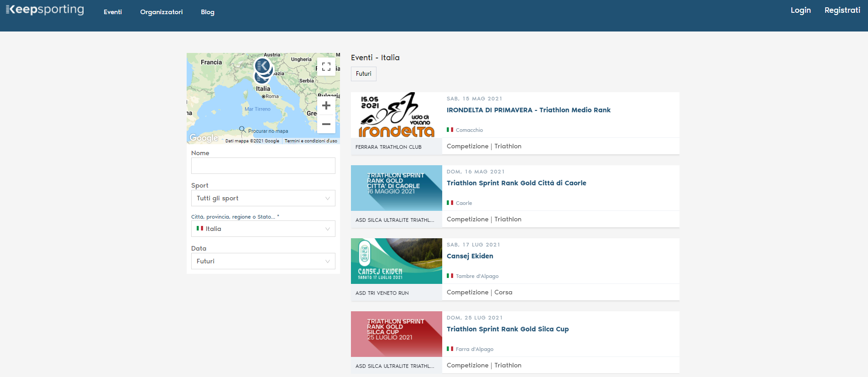The image size is (868, 377).
Task: Open the Eventi menu item
Action: (x=113, y=12)
